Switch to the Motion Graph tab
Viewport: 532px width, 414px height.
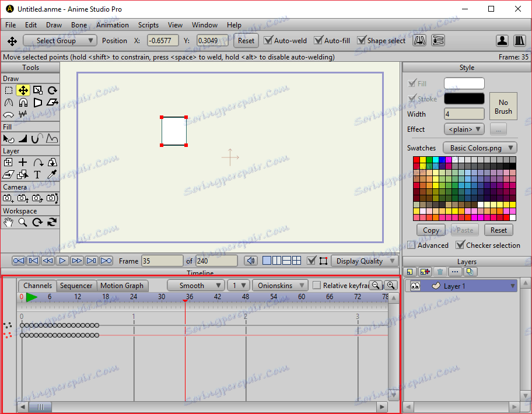point(122,286)
